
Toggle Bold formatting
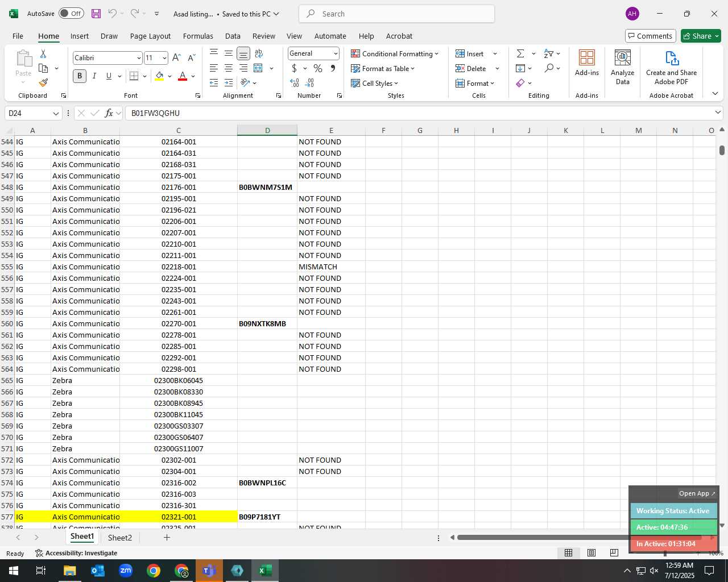(x=80, y=76)
